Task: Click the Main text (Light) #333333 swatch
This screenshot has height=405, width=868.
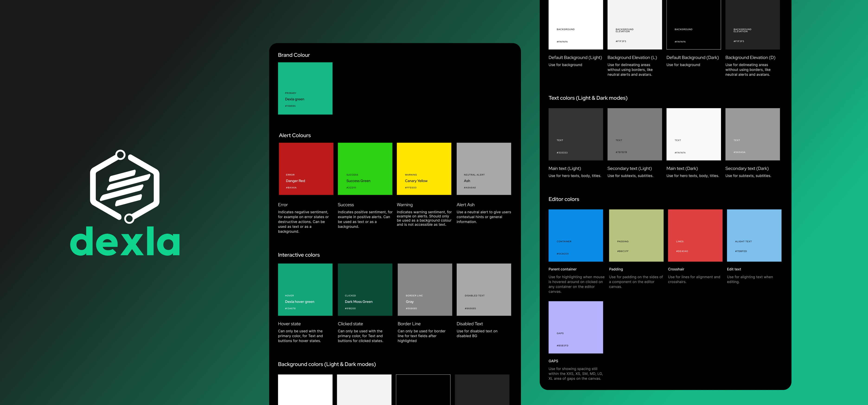Action: point(575,134)
